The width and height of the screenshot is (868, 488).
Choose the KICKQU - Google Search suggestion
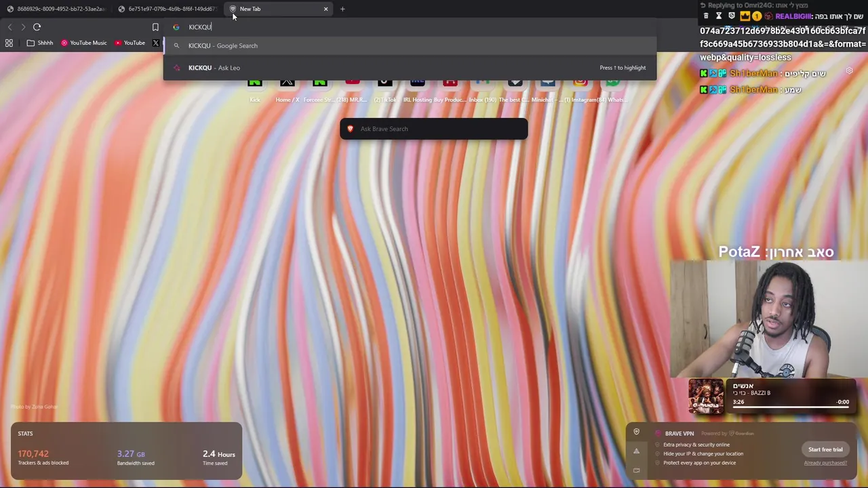410,45
